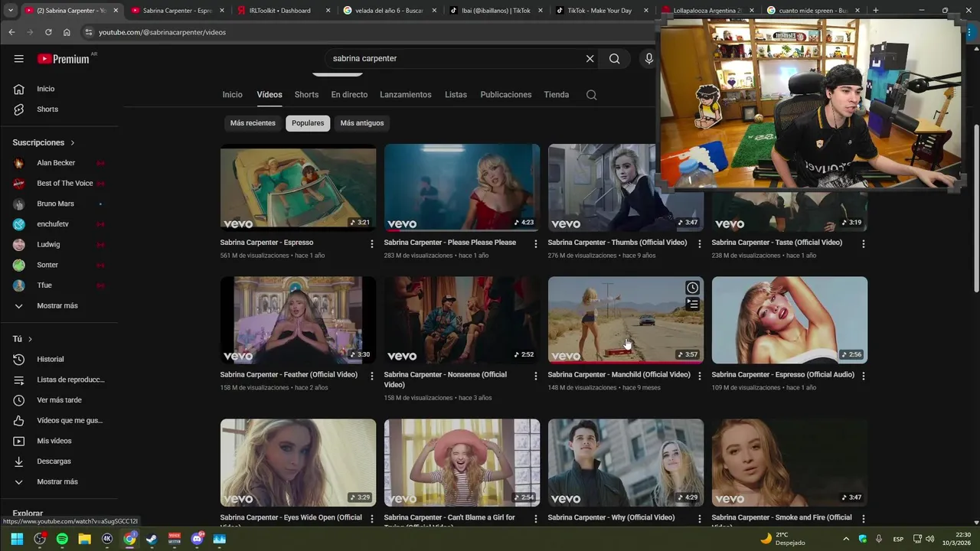Screen dimensions: 980x551
Task: Click the Chrome address bar URL
Action: click(x=162, y=32)
